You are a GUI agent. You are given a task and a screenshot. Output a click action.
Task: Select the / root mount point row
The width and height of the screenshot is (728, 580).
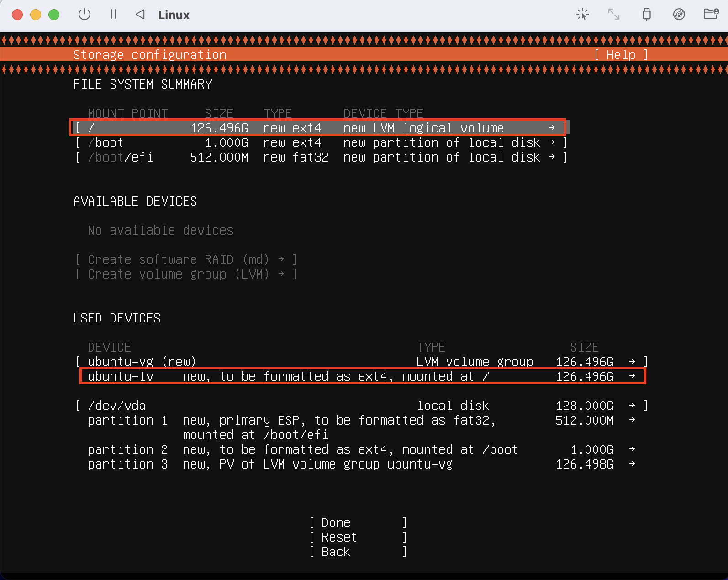click(x=322, y=128)
